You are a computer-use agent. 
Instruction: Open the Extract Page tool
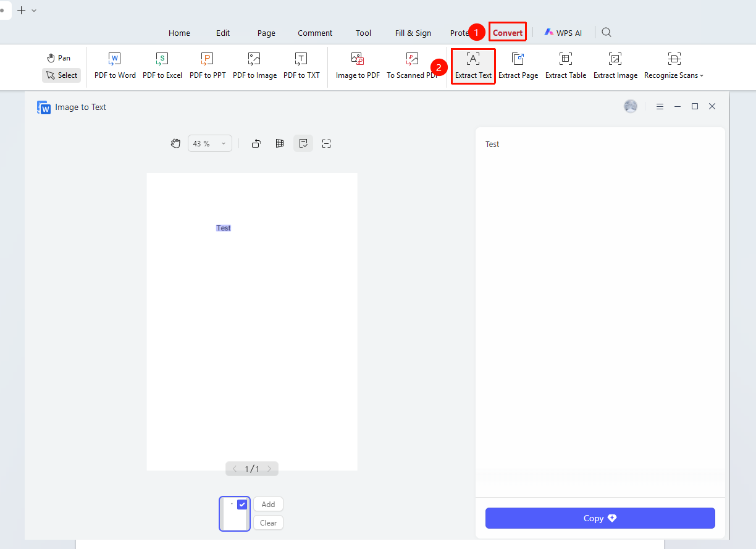tap(518, 66)
